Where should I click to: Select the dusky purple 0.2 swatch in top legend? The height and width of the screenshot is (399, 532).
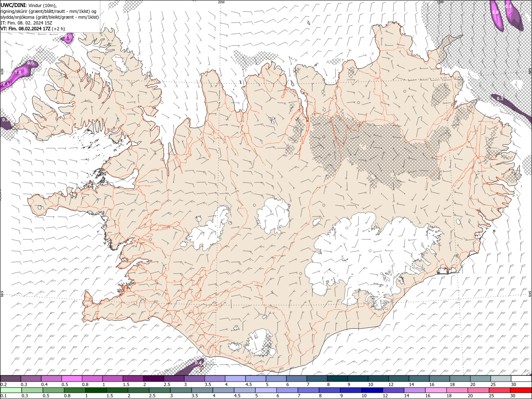pyautogui.click(x=10, y=379)
